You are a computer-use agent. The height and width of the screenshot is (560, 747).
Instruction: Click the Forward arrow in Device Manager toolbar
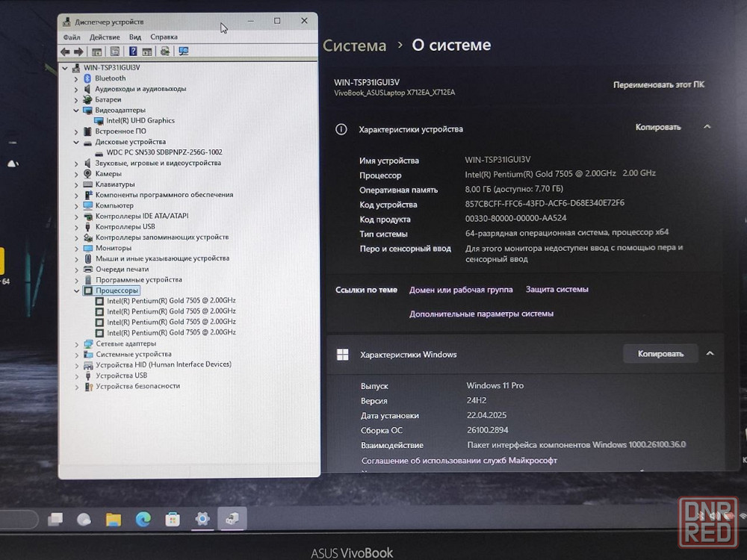point(78,52)
